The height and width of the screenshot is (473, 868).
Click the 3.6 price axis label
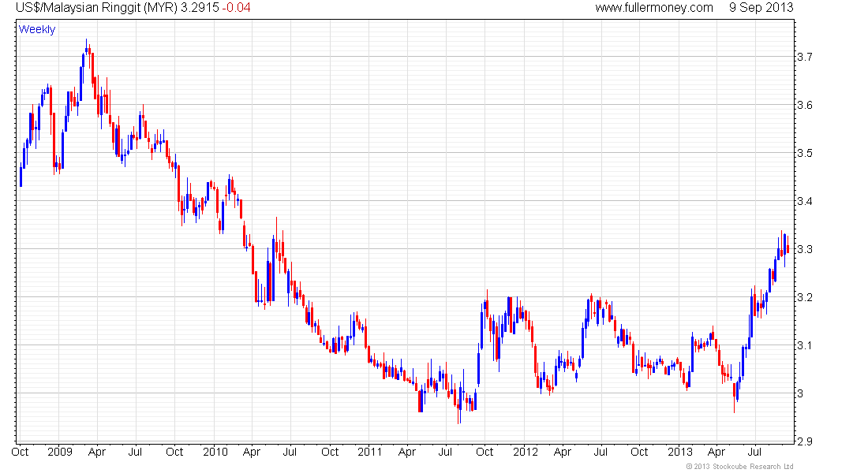[x=804, y=105]
